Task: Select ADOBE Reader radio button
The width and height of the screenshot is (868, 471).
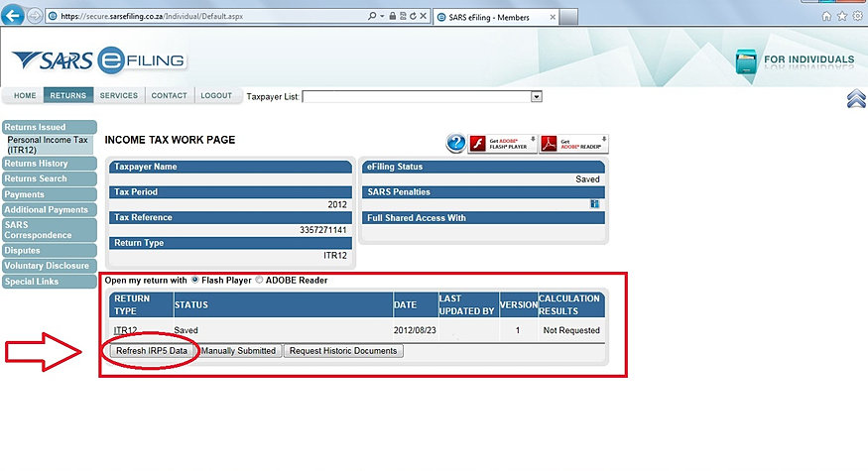Action: tap(259, 280)
